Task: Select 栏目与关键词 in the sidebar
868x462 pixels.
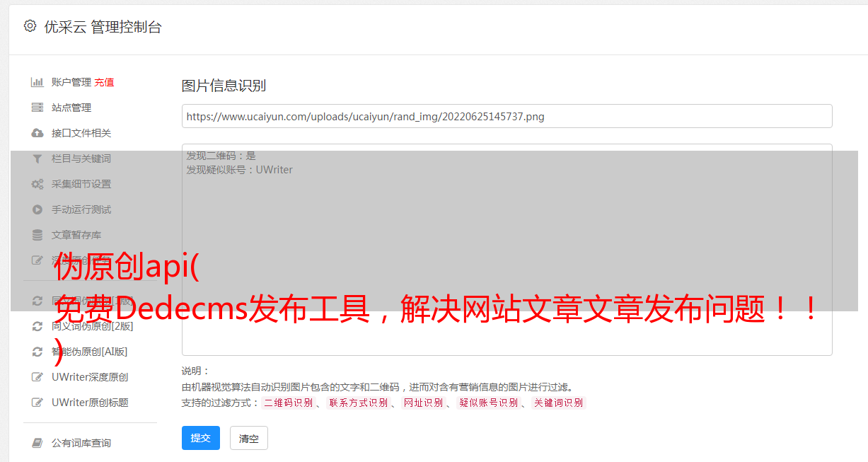Action: (81, 158)
